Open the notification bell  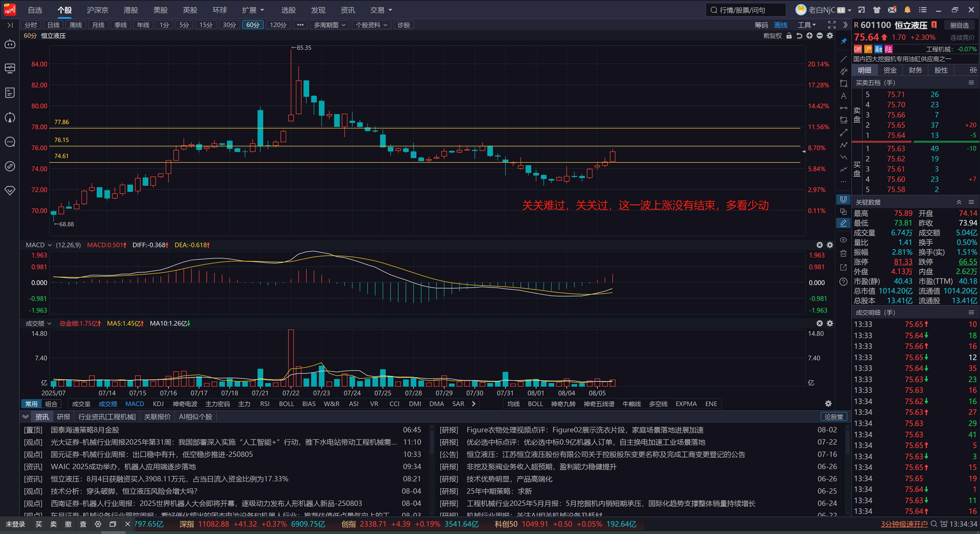click(x=907, y=10)
